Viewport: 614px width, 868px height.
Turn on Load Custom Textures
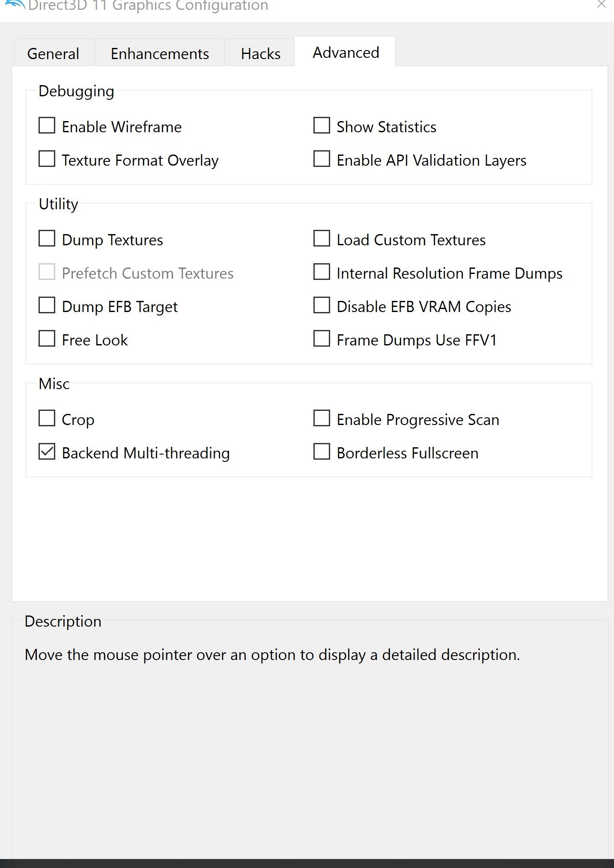pyautogui.click(x=322, y=239)
